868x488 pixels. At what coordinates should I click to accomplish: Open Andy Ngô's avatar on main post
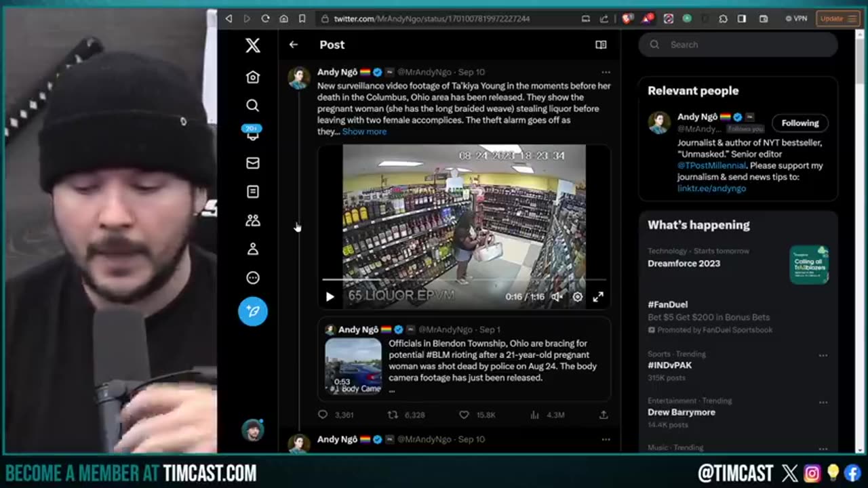299,78
